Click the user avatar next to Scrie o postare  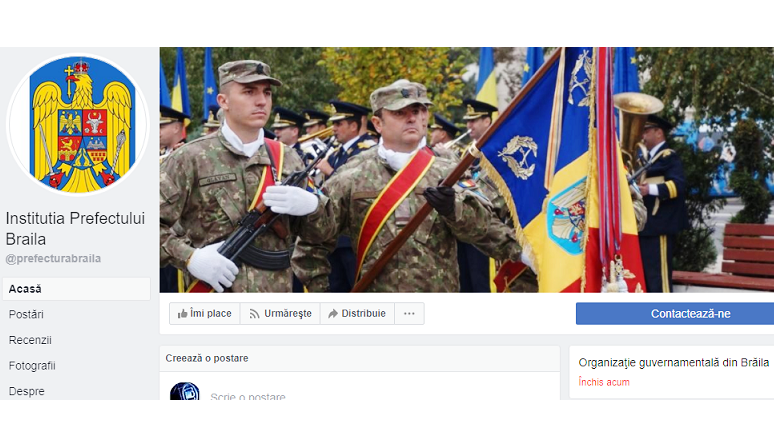[x=185, y=391]
